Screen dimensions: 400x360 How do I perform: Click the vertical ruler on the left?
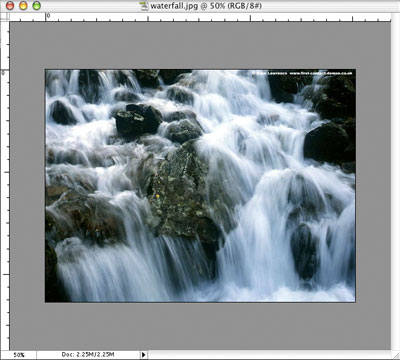tap(5, 186)
